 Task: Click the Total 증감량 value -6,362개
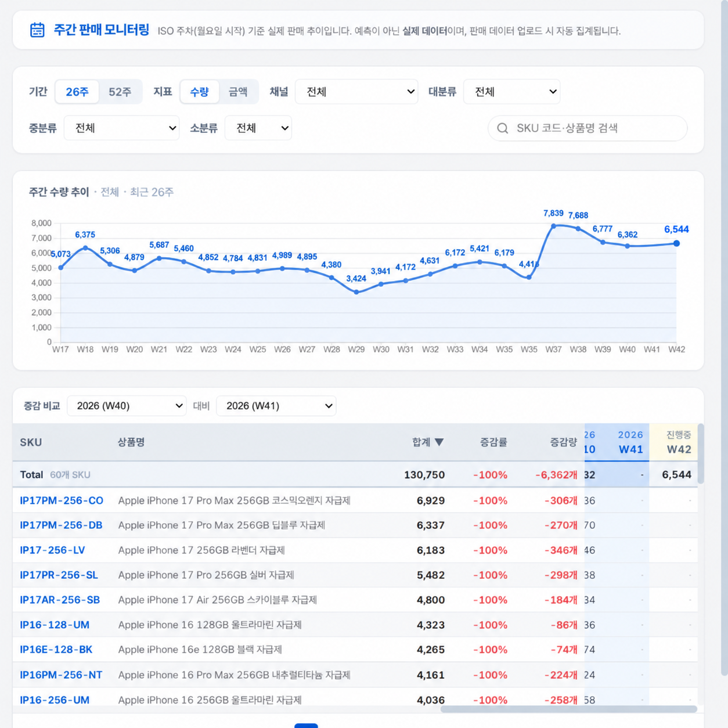pos(556,475)
